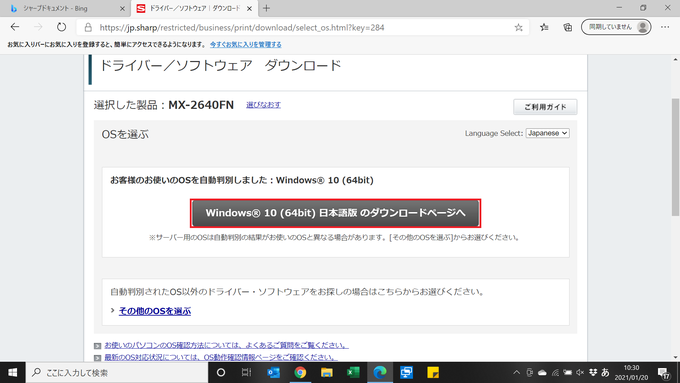Open Sticky Notes from the taskbar
Viewport: 680px width, 383px height.
433,372
